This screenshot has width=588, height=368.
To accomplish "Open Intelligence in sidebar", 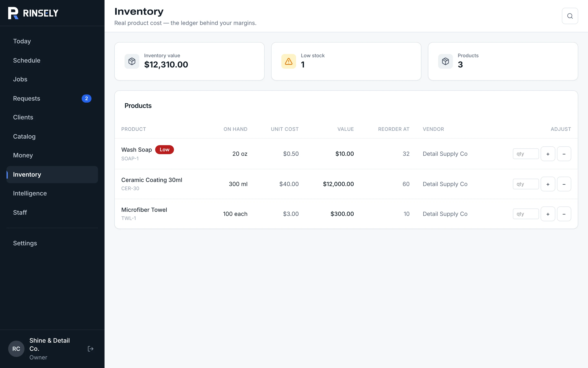I will 52,193.
